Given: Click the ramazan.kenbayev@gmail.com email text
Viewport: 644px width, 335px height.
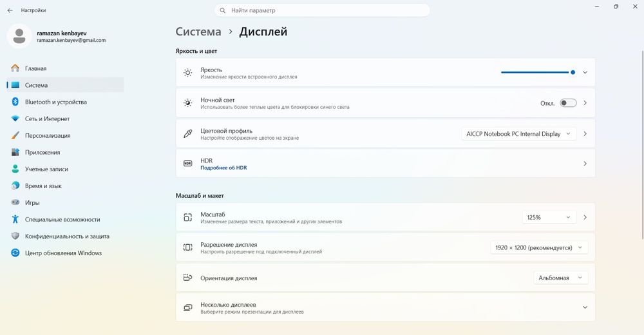Looking at the screenshot, I should click(x=71, y=41).
